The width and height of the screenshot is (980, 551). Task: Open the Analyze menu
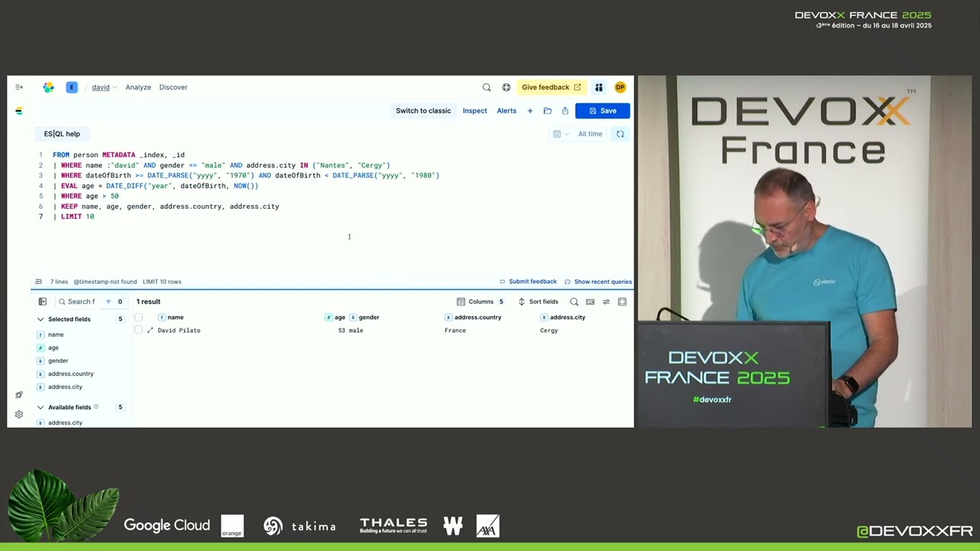tap(138, 87)
